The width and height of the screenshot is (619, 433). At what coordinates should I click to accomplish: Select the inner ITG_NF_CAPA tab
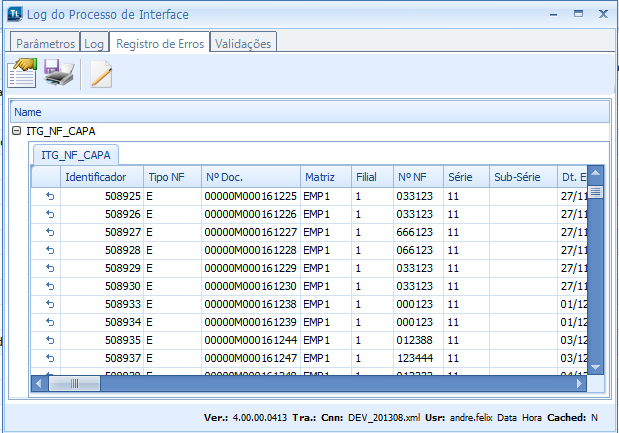[76, 154]
